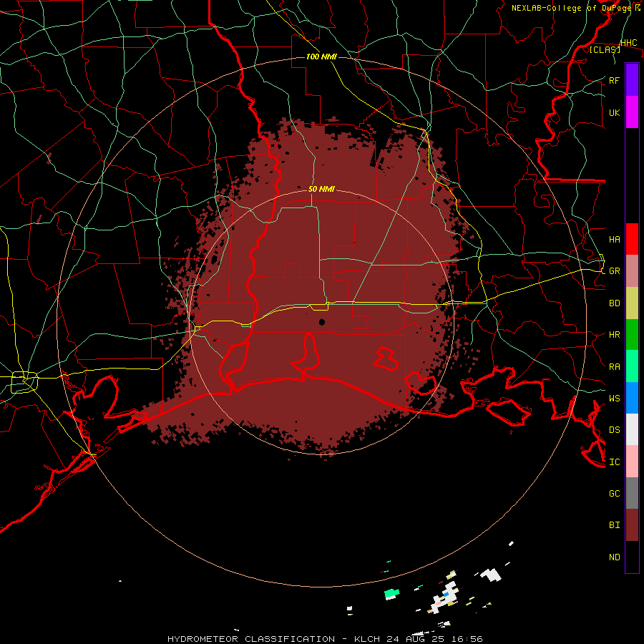Screen dimensions: 644x644
Task: Click the "IC" legend label
Action: pyautogui.click(x=614, y=462)
